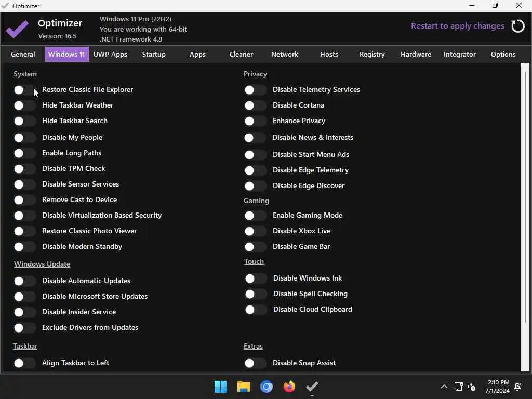
Task: Click the Optimizer purple checkmark logo
Action: pos(17,29)
